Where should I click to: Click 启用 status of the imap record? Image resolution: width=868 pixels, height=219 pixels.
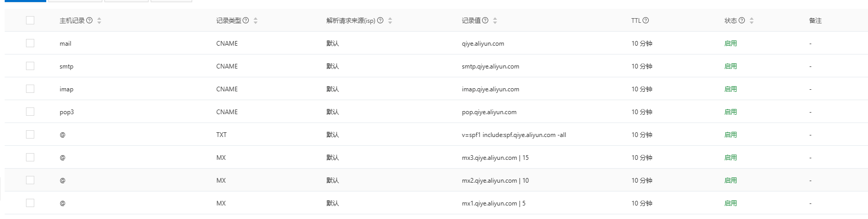[730, 89]
